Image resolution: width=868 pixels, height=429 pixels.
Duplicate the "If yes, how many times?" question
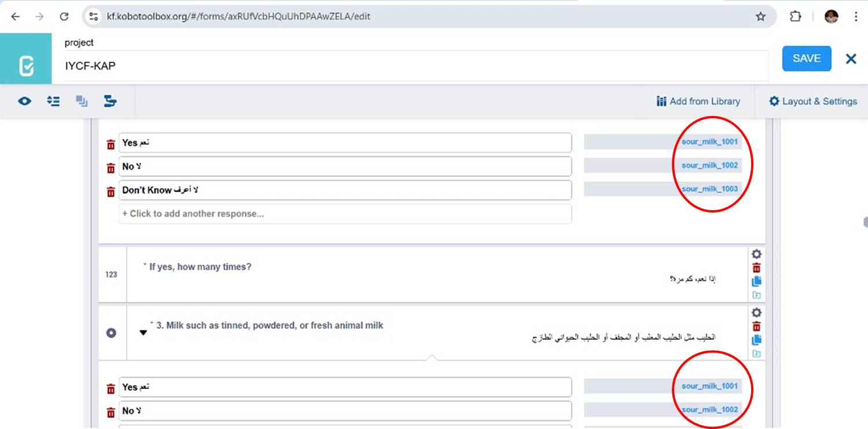756,282
